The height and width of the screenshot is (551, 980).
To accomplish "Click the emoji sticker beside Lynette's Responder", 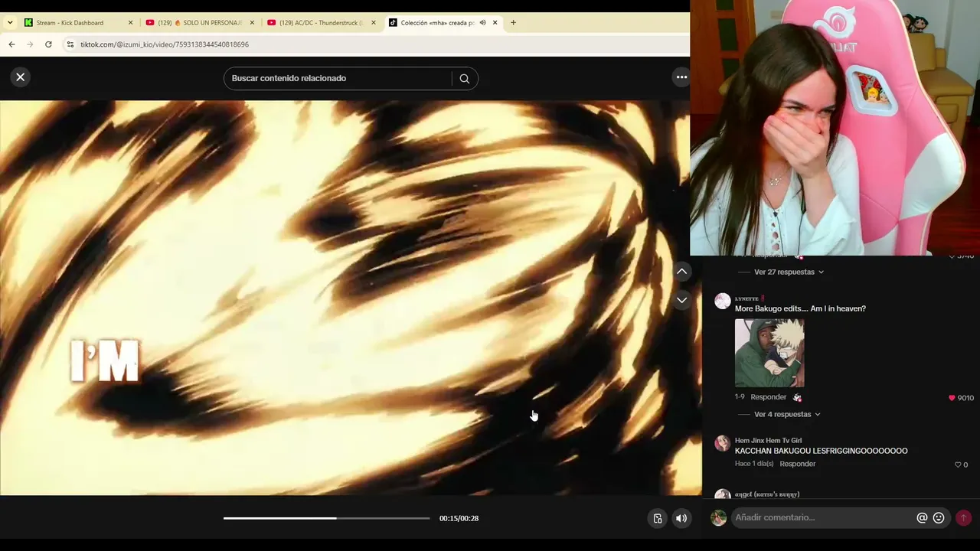I will coord(797,398).
